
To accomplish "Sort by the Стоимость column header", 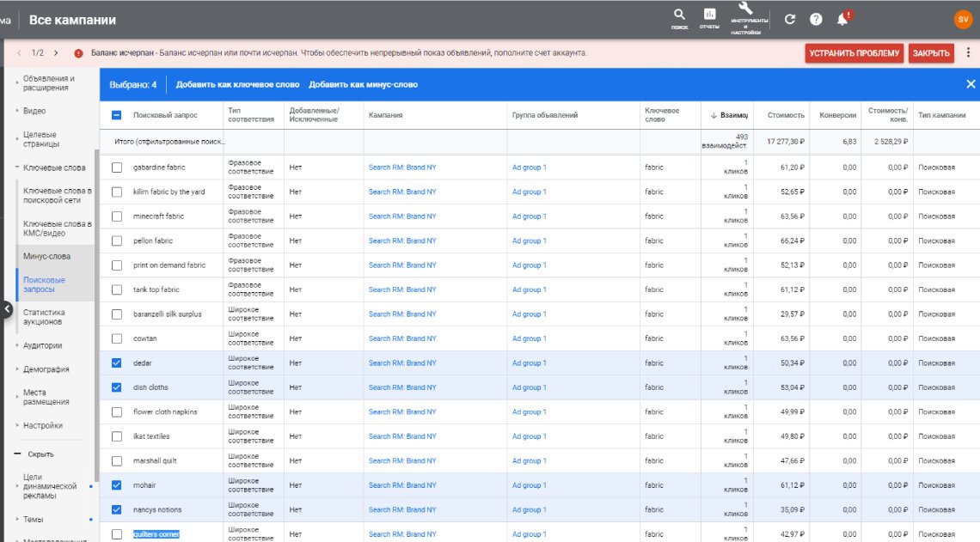I will point(786,115).
